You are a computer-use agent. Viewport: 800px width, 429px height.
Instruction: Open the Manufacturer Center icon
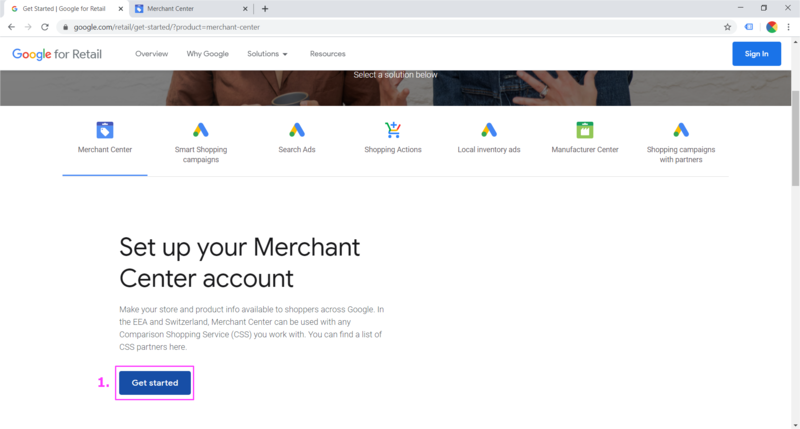(x=585, y=130)
